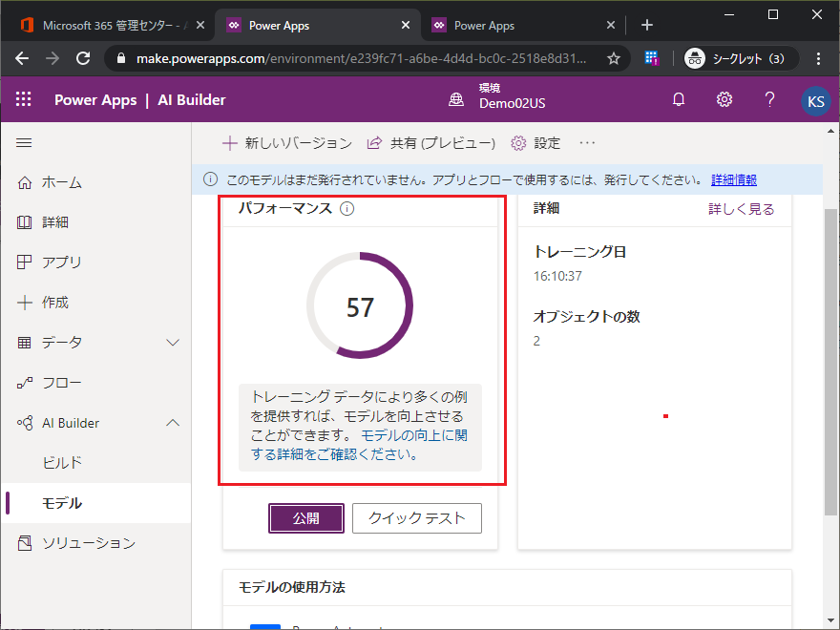Select ホーム in the left navigation
The image size is (840, 630).
61,182
